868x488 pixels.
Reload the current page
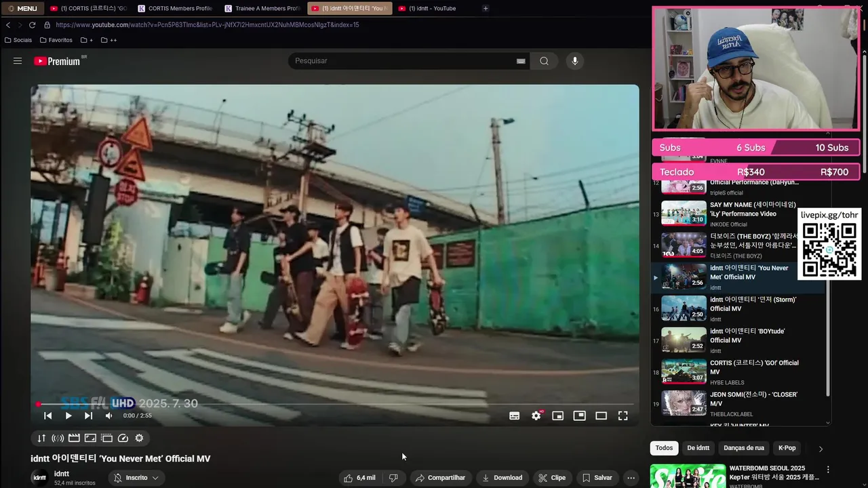tap(32, 25)
